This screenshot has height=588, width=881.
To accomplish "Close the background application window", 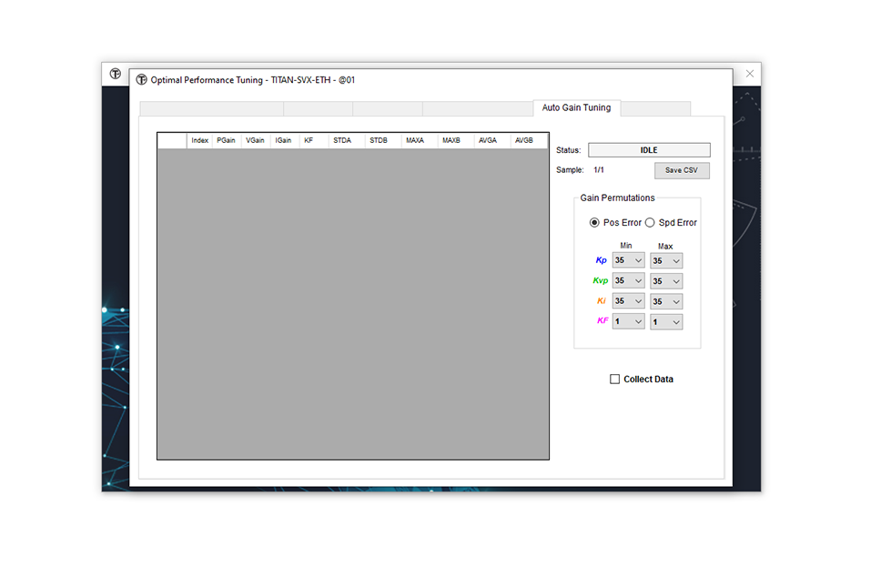I will [749, 74].
